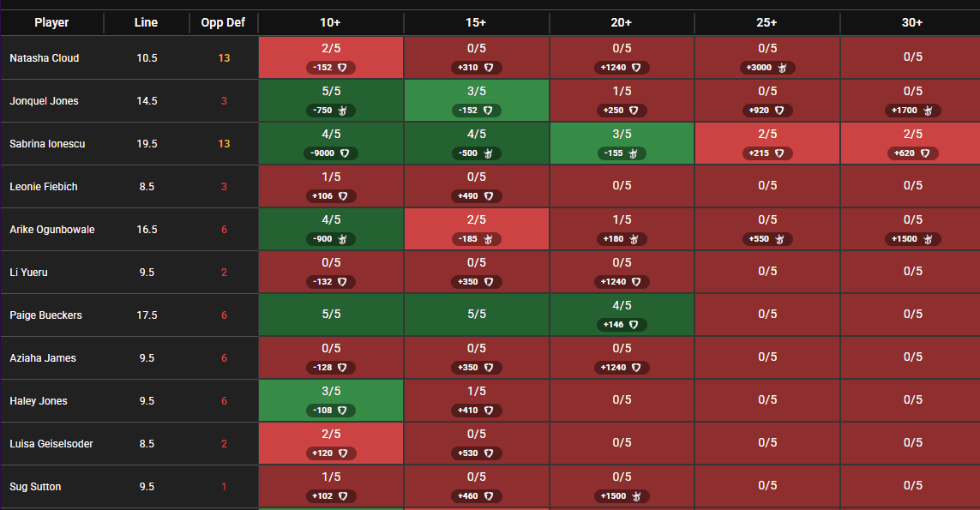The width and height of the screenshot is (980, 510).
Task: Click Jonquel Jones's 1/5 cell under 20+
Action: click(x=621, y=100)
